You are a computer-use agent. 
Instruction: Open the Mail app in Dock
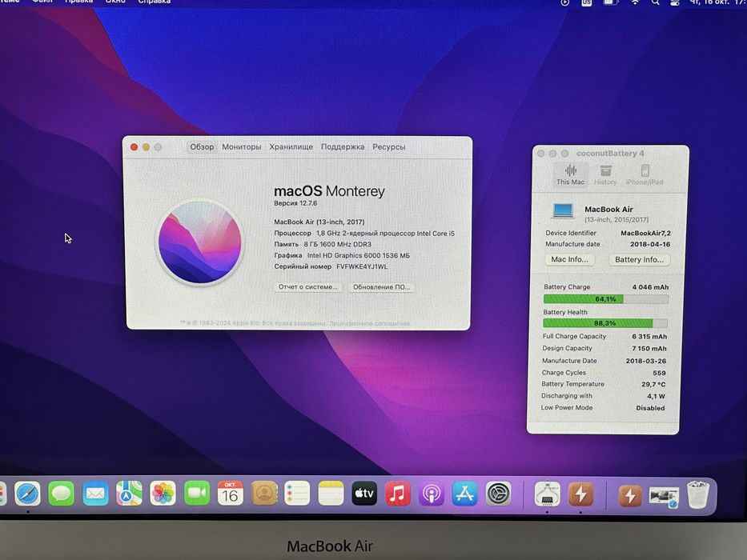click(x=95, y=494)
